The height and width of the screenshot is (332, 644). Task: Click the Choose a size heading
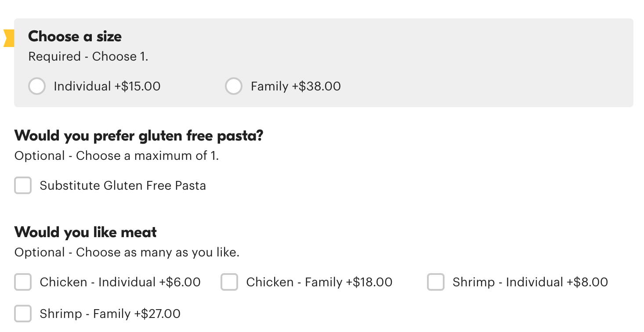click(x=75, y=37)
